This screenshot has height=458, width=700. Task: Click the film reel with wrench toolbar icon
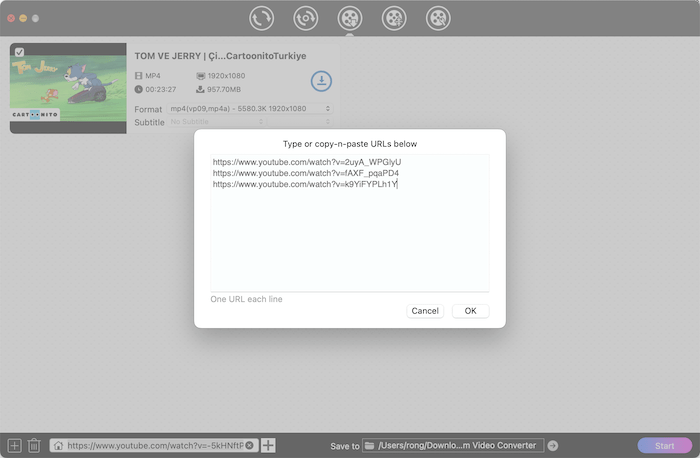pos(438,18)
